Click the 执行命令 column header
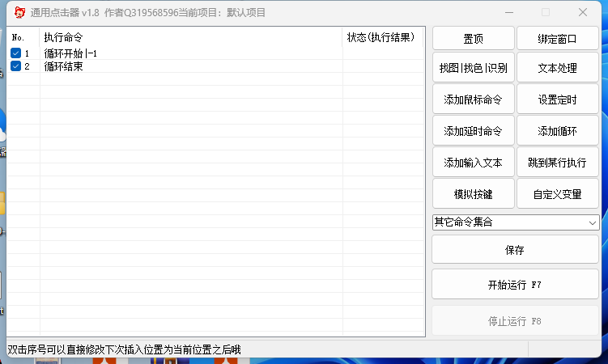The image size is (608, 364). [190, 38]
